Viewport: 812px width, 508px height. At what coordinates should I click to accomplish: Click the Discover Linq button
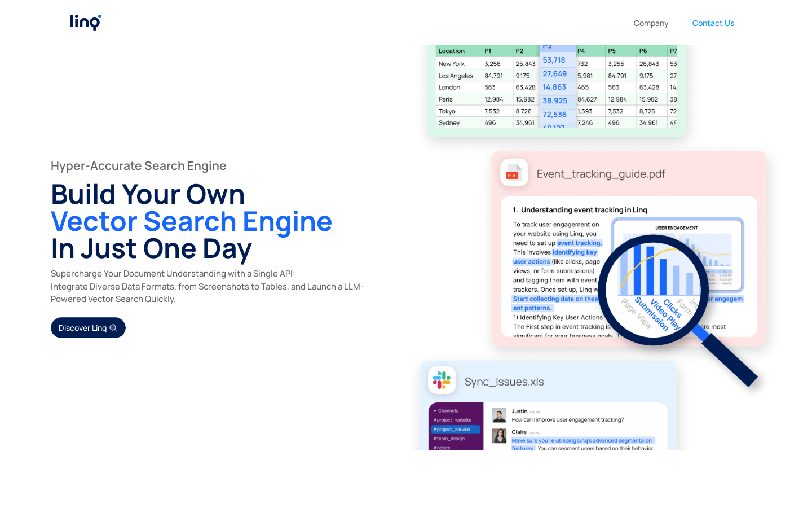pos(88,328)
